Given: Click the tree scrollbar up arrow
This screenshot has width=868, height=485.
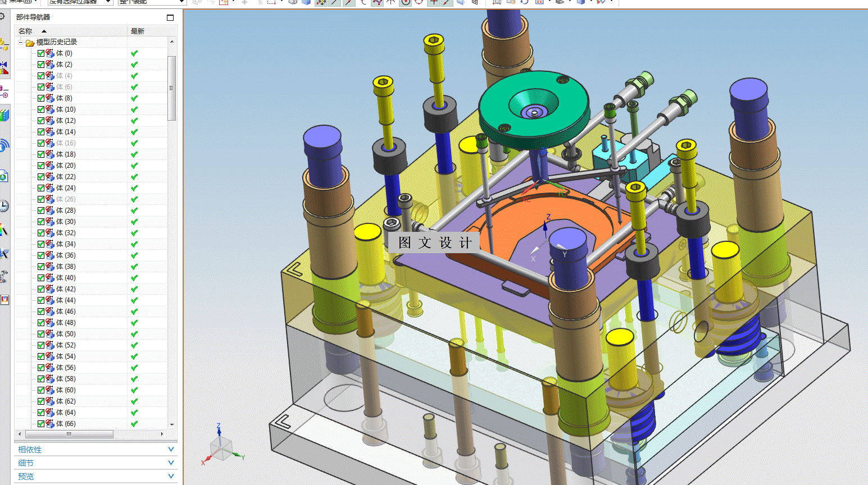Looking at the screenshot, I should click(x=172, y=42).
